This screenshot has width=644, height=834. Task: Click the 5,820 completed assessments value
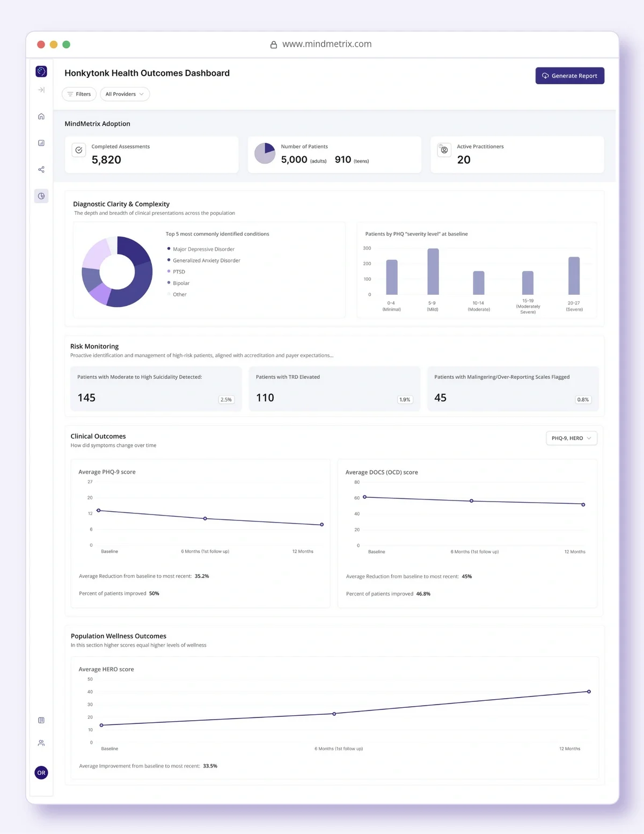(x=106, y=160)
